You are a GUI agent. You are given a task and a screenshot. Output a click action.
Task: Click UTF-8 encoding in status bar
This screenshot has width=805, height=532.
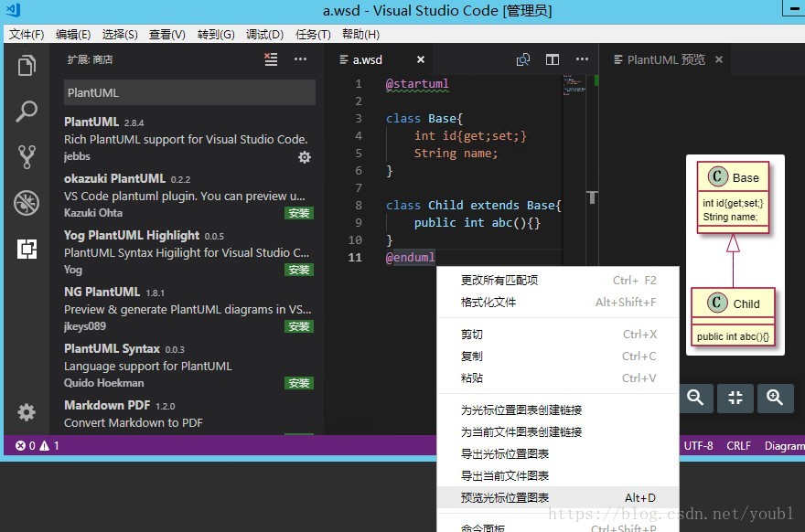tap(698, 446)
